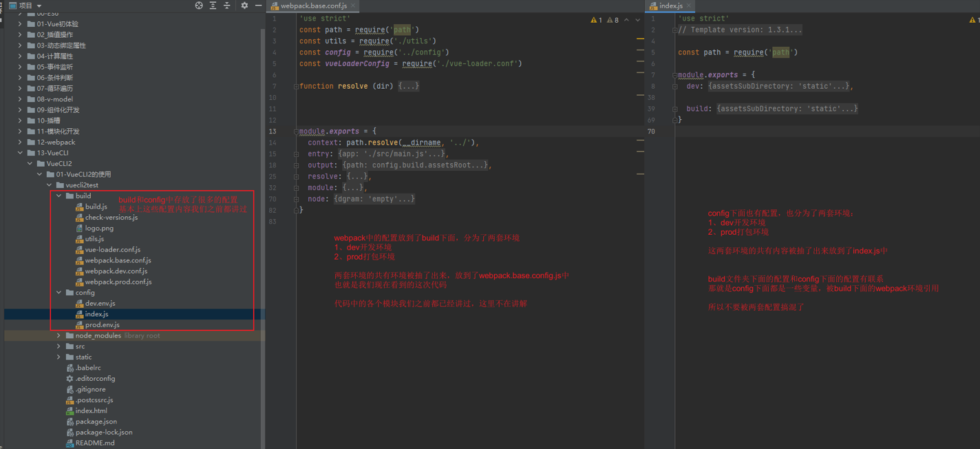Fold the module.exports block in webpack.base.conf.js
This screenshot has height=449, width=980.
click(296, 131)
